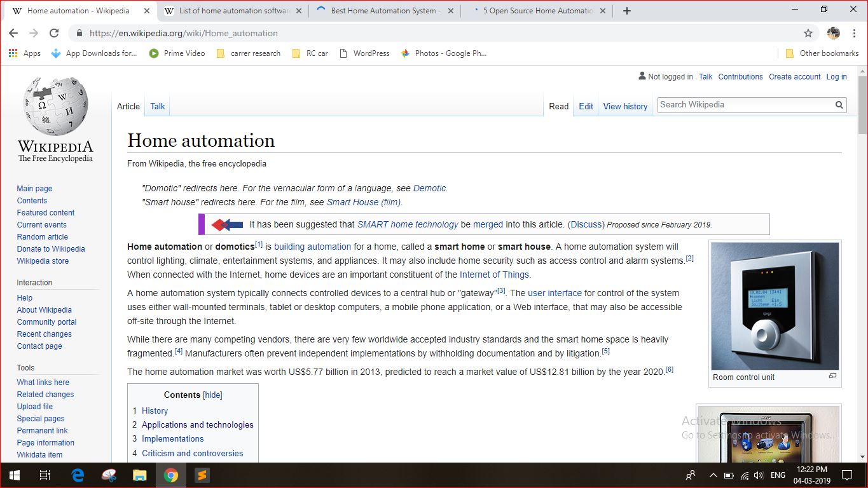Open a new browser tab with plus icon

pyautogui.click(x=627, y=11)
